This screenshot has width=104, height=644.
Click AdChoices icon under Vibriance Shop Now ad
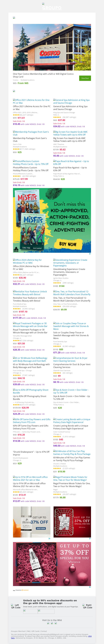(49, 539)
